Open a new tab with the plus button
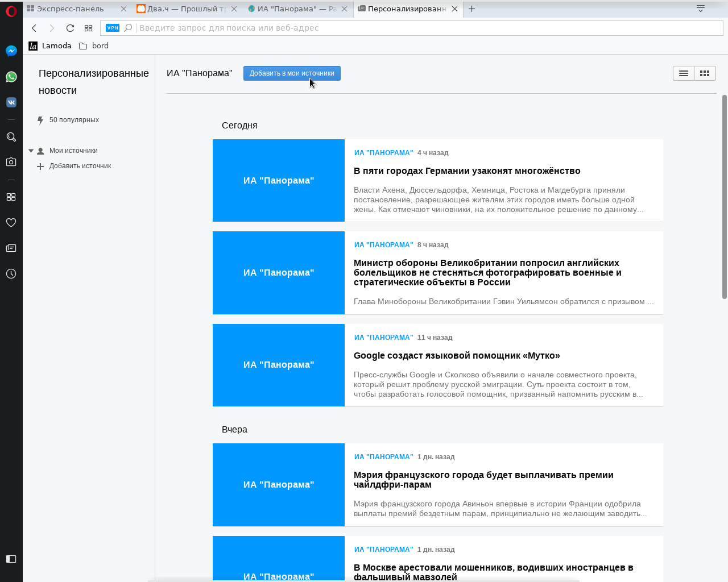The width and height of the screenshot is (728, 582). tap(471, 9)
